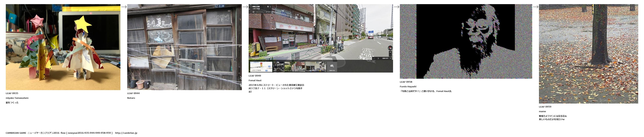644x137 pixels.
Task: Click next arrow in image carousel
Action: coord(378,58)
